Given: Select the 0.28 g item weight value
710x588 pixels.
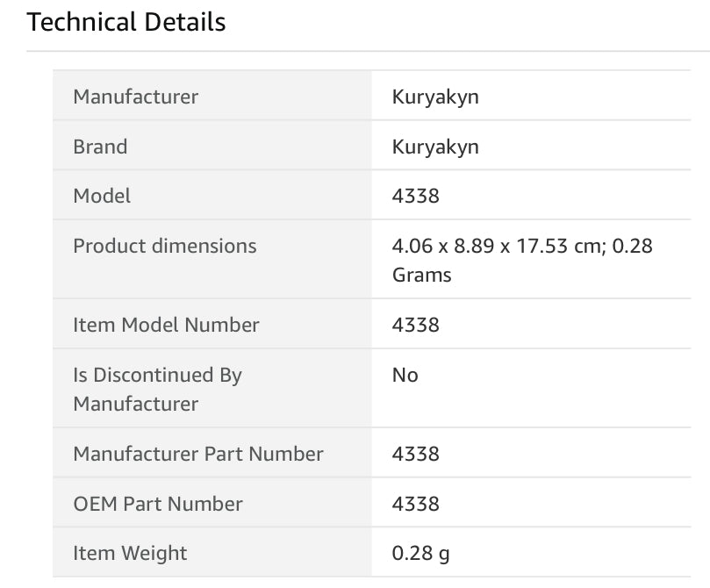Looking at the screenshot, I should coord(421,554).
